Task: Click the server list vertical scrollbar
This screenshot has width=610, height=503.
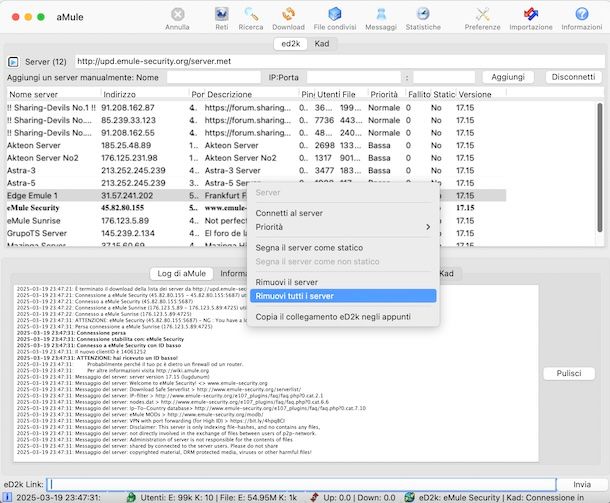Action: [599, 168]
